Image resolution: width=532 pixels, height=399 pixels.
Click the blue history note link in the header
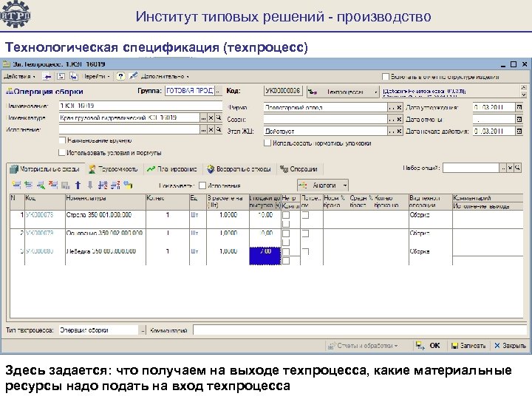424,92
